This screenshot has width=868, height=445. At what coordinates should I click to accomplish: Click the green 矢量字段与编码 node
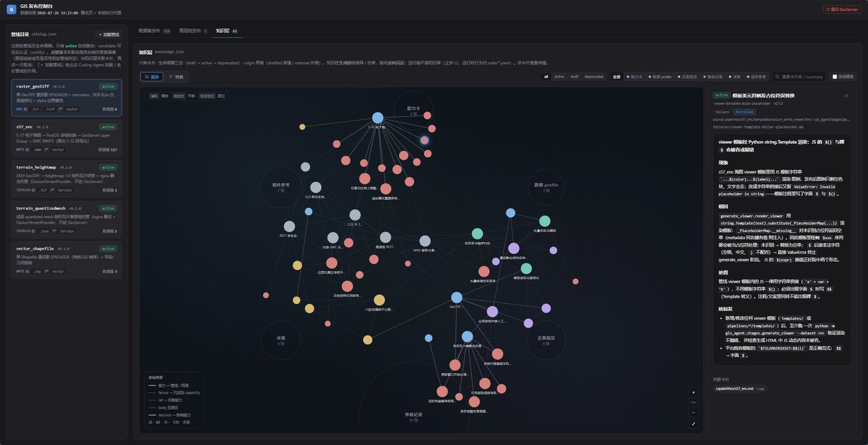pos(544,221)
